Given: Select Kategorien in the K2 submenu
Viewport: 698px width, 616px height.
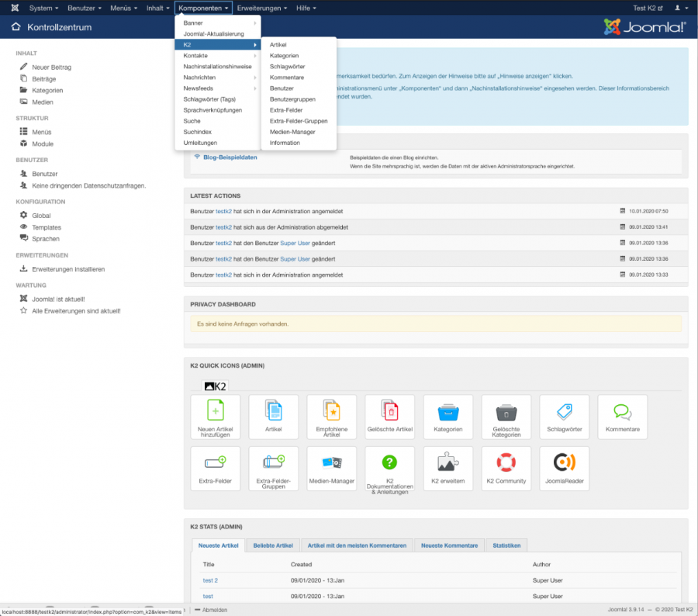Looking at the screenshot, I should click(x=299, y=56).
